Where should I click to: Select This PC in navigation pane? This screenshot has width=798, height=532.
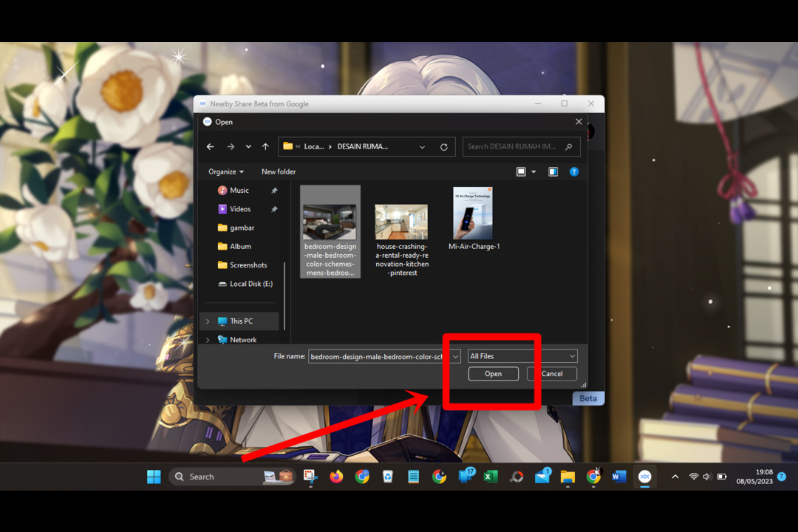[x=241, y=321]
